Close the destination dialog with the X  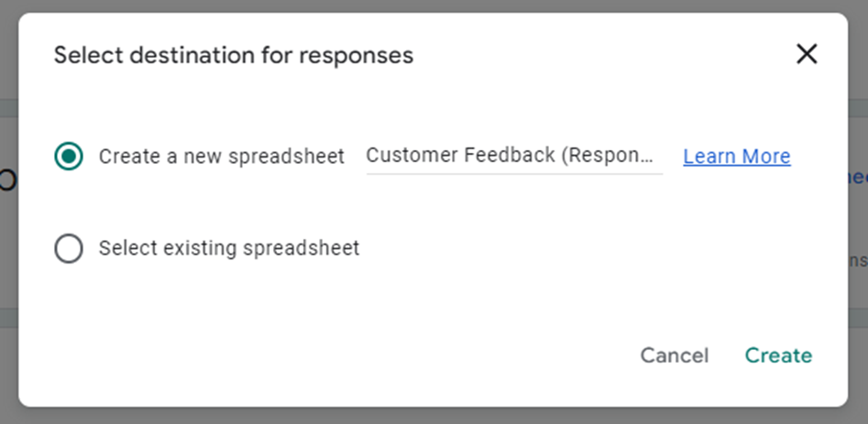[806, 55]
